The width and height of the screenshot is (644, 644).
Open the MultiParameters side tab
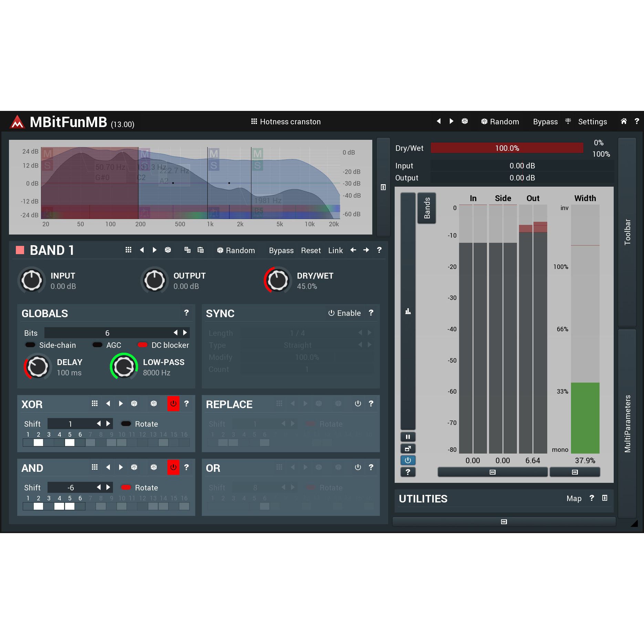click(x=627, y=423)
